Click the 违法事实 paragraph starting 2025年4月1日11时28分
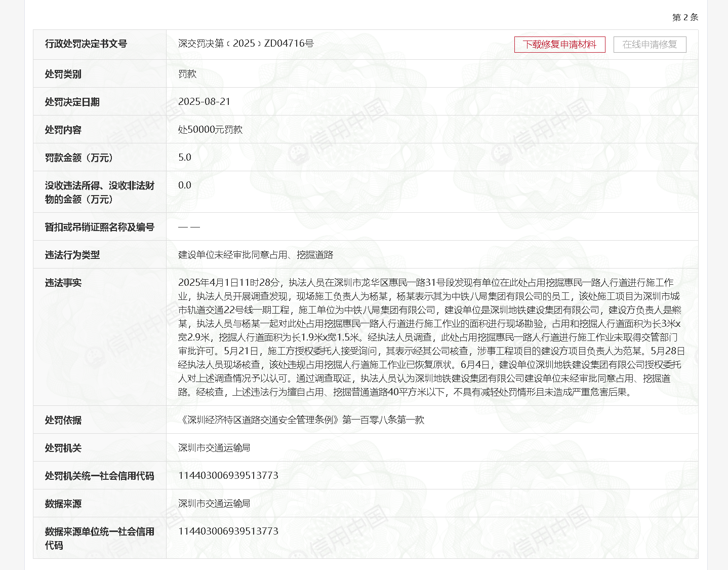This screenshot has width=728, height=570. click(431, 337)
